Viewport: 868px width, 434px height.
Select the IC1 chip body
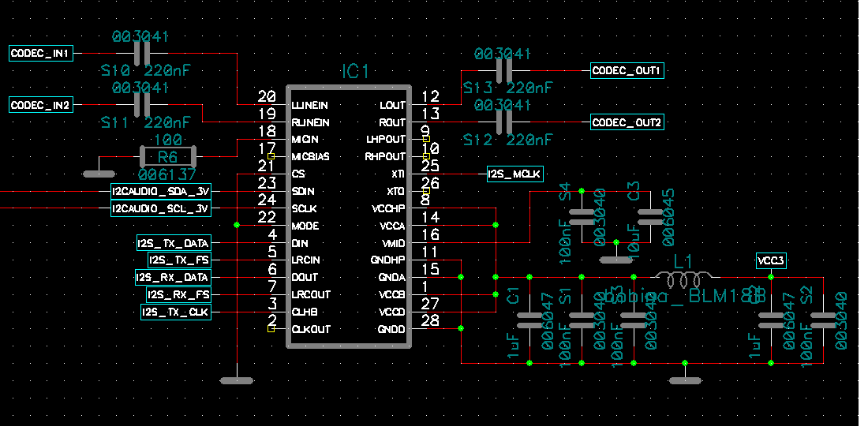tap(349, 216)
